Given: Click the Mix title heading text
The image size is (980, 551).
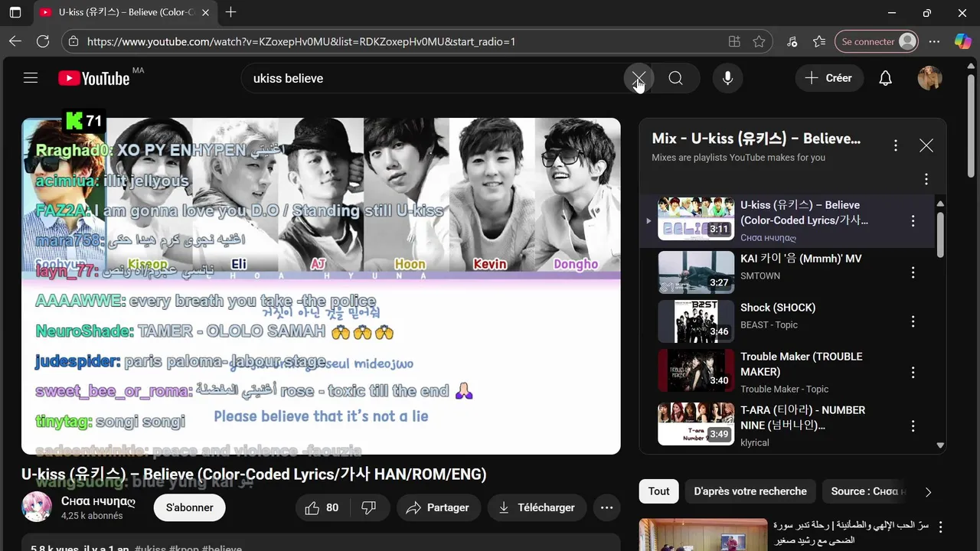Looking at the screenshot, I should 756,139.
